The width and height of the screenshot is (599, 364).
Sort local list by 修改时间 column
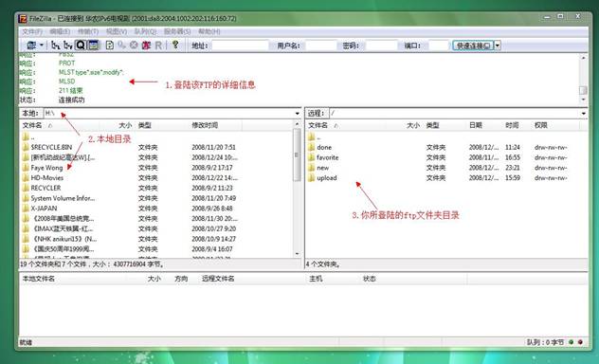tap(205, 125)
